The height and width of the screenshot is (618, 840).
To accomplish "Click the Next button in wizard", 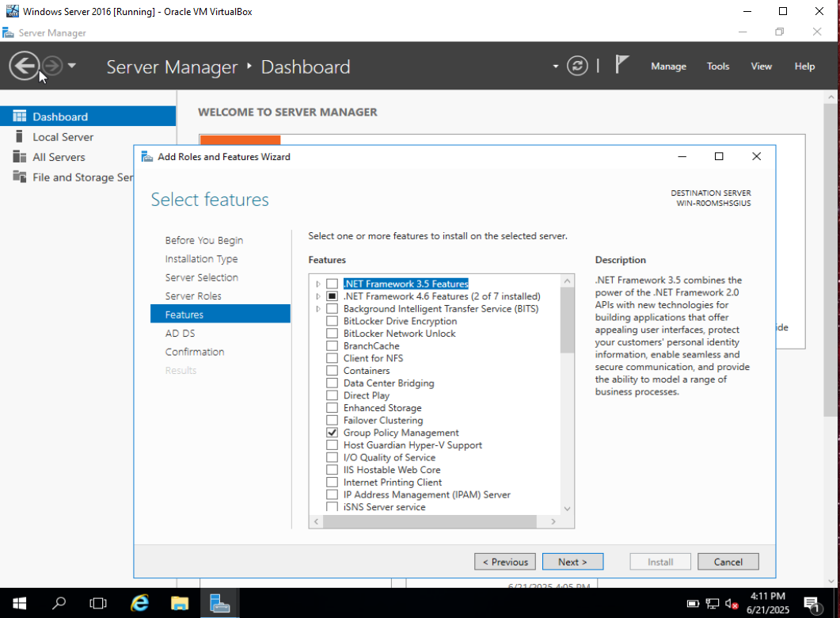I will [x=572, y=562].
